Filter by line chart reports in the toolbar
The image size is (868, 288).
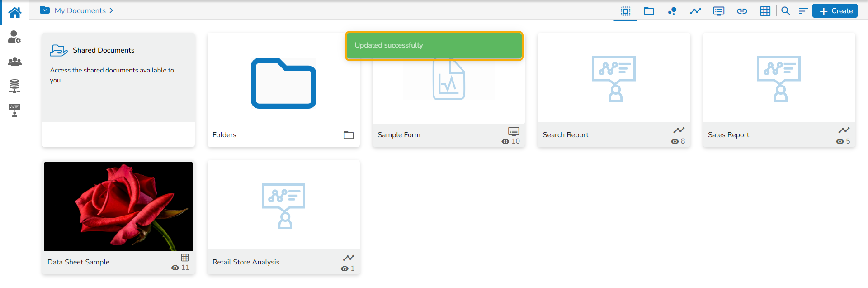tap(695, 11)
